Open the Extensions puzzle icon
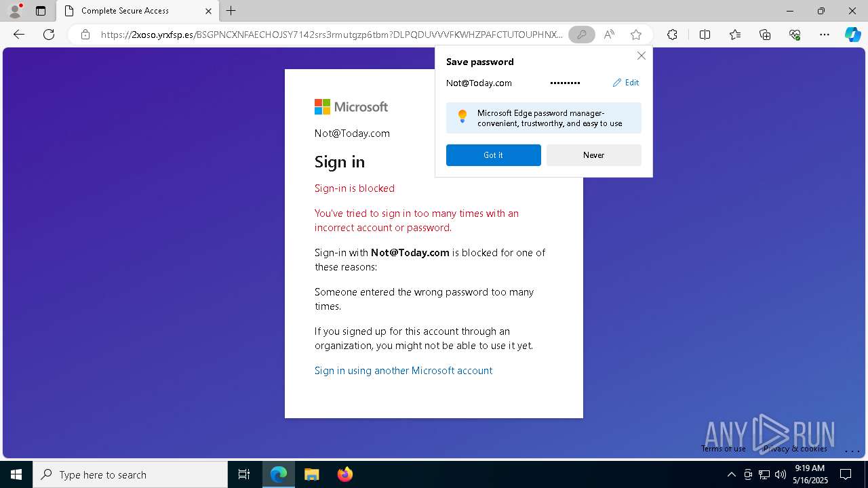The image size is (868, 488). pyautogui.click(x=672, y=35)
